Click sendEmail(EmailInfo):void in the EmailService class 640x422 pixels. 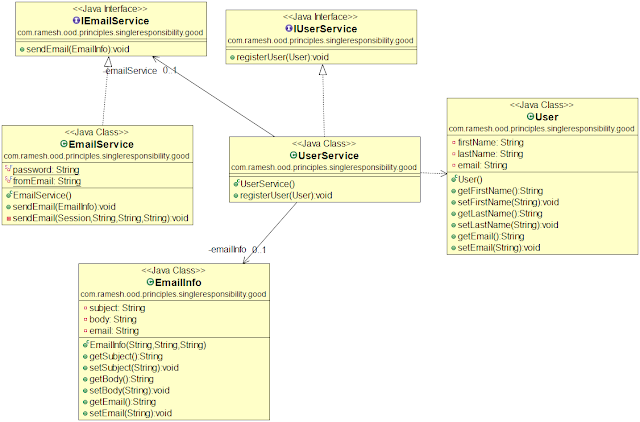[x=64, y=207]
